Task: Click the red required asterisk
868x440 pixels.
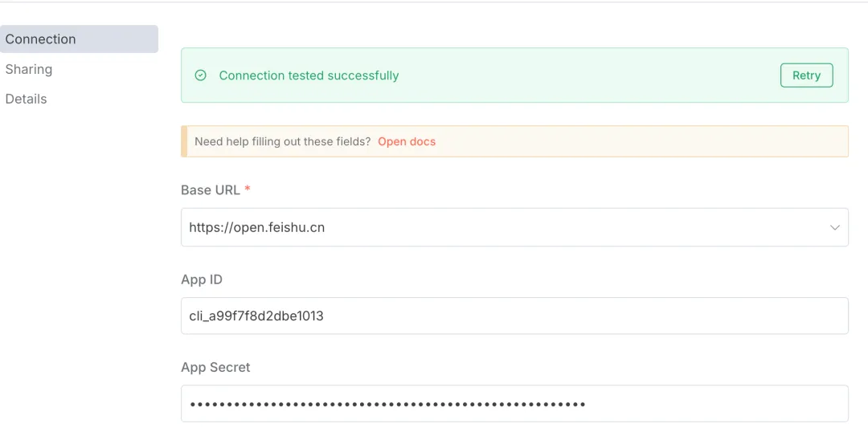Action: (248, 189)
